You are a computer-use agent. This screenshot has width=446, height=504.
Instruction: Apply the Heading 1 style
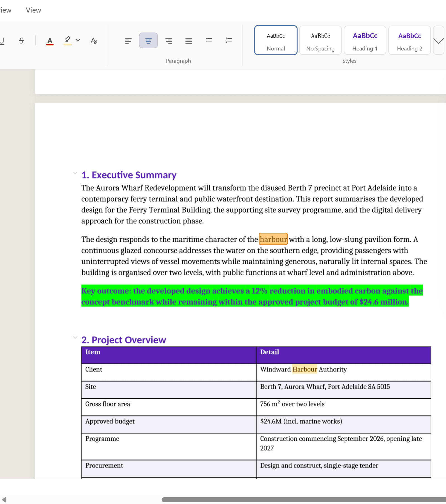pyautogui.click(x=365, y=40)
